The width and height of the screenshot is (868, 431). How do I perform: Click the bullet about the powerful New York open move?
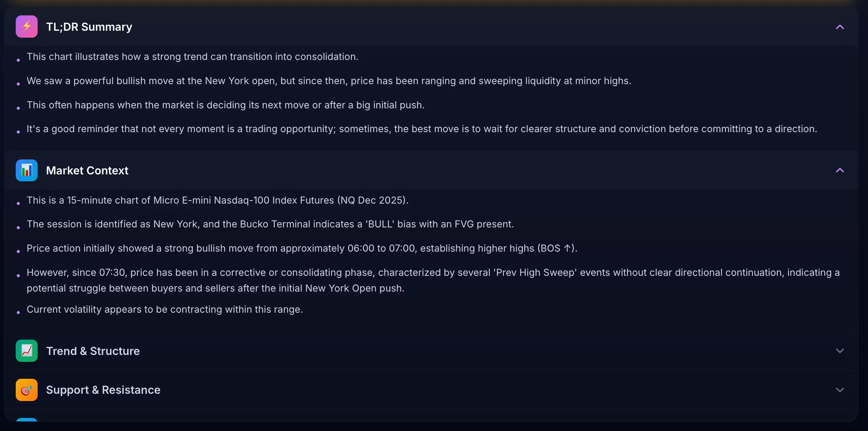[x=329, y=81]
